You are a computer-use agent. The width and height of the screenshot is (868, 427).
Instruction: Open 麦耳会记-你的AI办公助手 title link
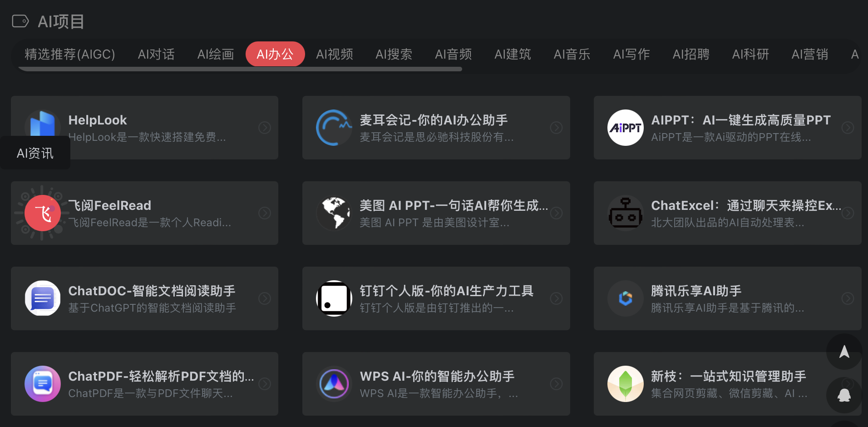(x=434, y=120)
